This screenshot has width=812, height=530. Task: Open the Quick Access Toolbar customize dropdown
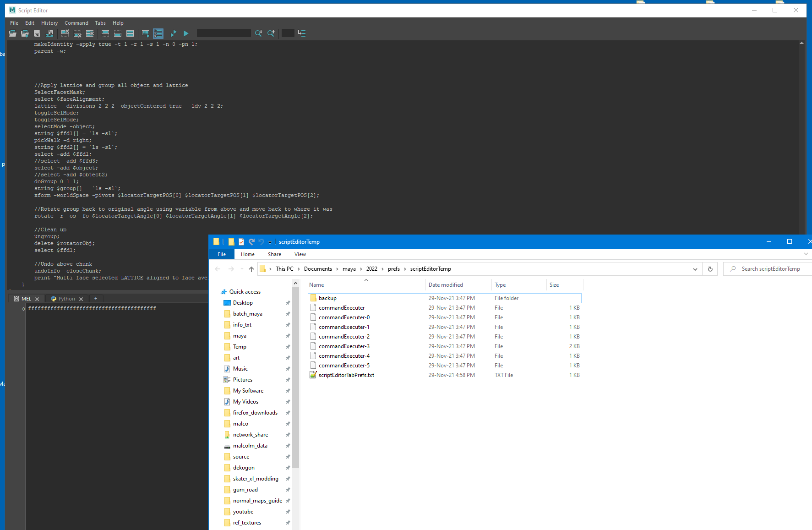coord(270,242)
